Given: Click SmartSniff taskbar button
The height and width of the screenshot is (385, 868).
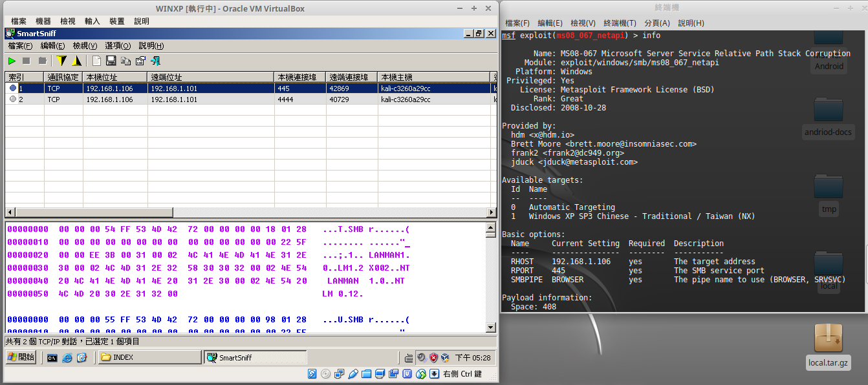Looking at the screenshot, I should pyautogui.click(x=255, y=357).
